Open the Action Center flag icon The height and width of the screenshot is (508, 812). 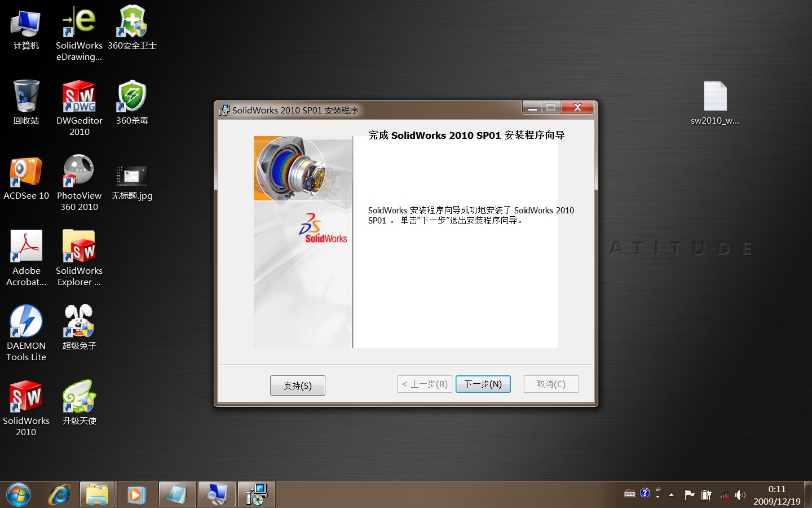689,495
